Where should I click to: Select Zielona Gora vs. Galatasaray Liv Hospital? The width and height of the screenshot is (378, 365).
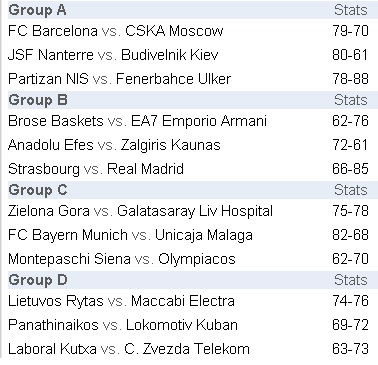click(140, 211)
